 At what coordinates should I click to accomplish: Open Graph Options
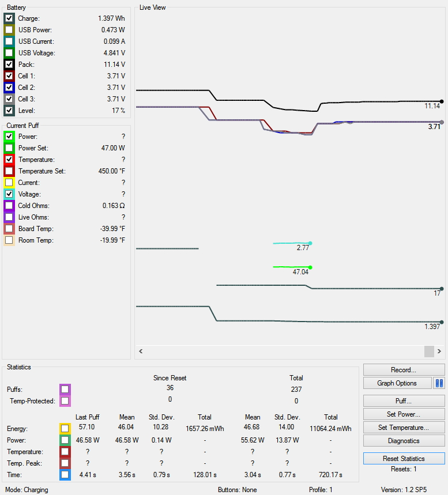tap(397, 383)
